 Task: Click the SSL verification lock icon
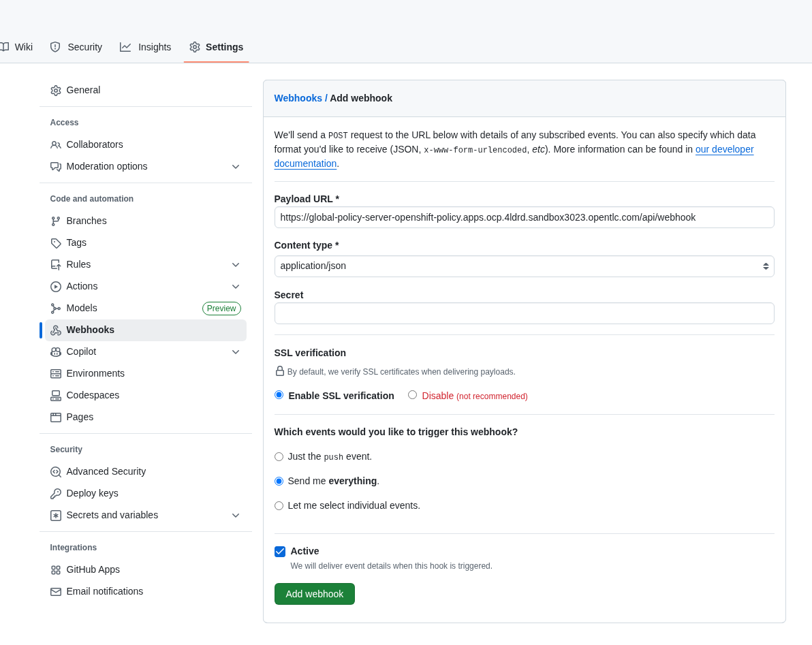coord(280,371)
